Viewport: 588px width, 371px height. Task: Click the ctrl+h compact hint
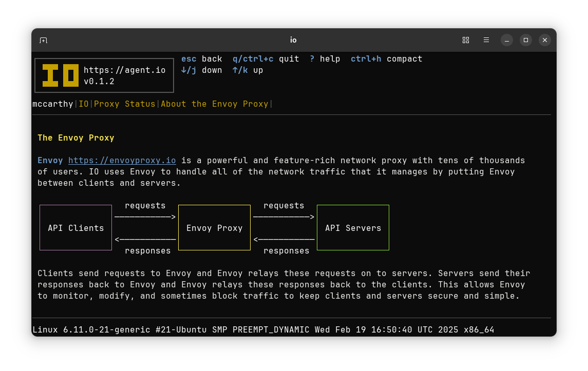[x=387, y=59]
